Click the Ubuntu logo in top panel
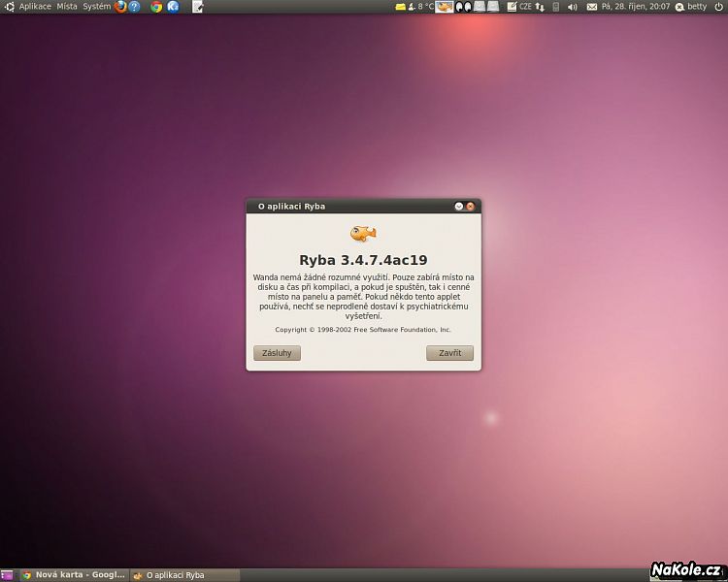The height and width of the screenshot is (582, 728). click(x=9, y=7)
